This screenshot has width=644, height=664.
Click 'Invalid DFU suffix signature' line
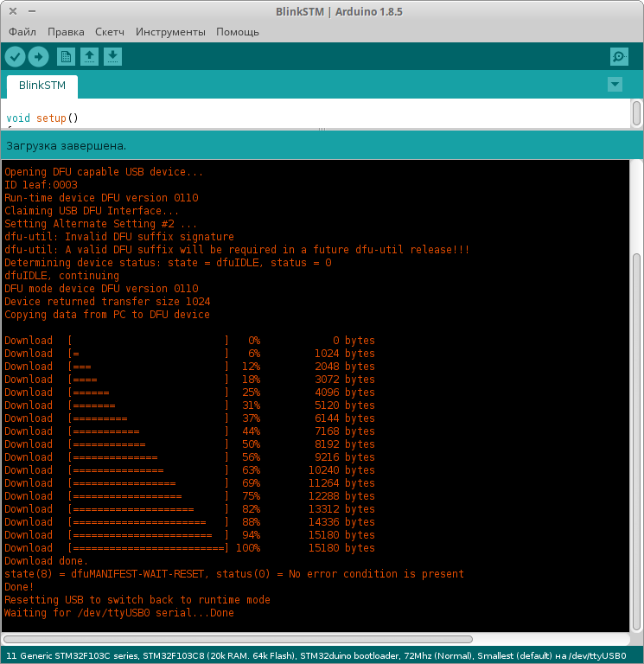click(x=119, y=237)
